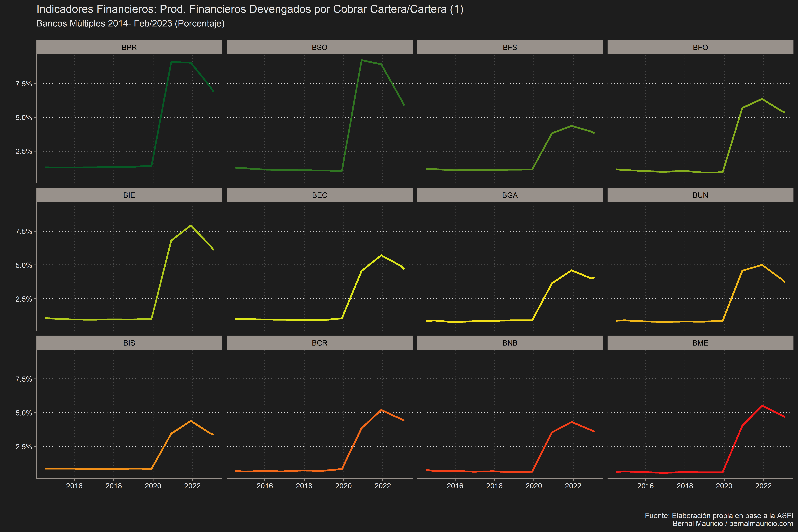Click the BUN panel header
798x532 pixels.
coord(700,195)
